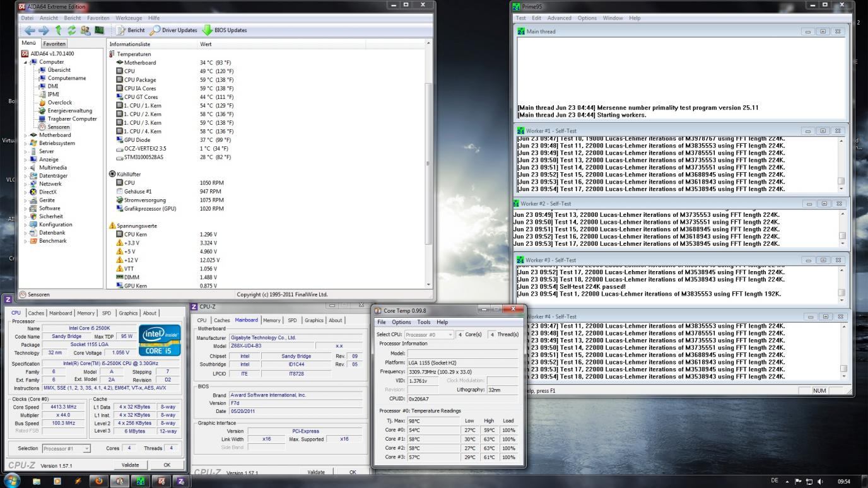
Task: Open Datei menu in AIDA64
Action: point(28,18)
